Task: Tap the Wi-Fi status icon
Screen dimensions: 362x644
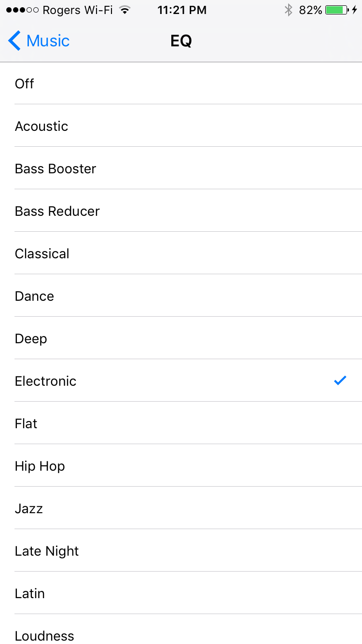Action: [125, 10]
